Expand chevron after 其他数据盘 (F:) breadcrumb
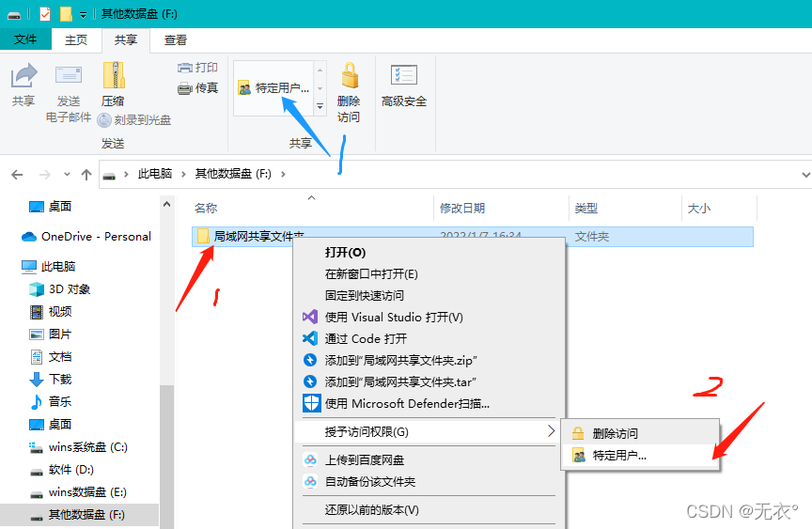The width and height of the screenshot is (812, 529). [x=283, y=175]
